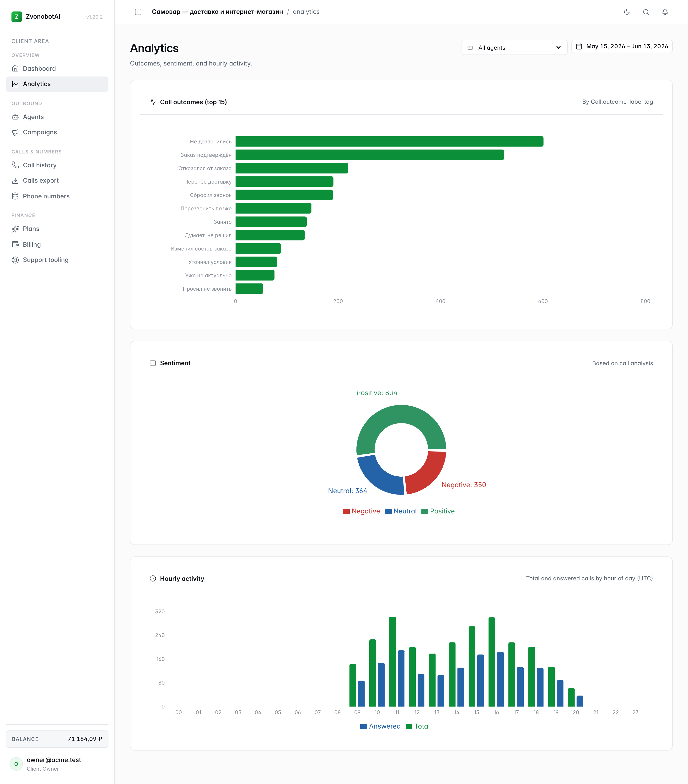This screenshot has height=784, width=688.
Task: Toggle the sidebar panel icon
Action: pyautogui.click(x=138, y=12)
